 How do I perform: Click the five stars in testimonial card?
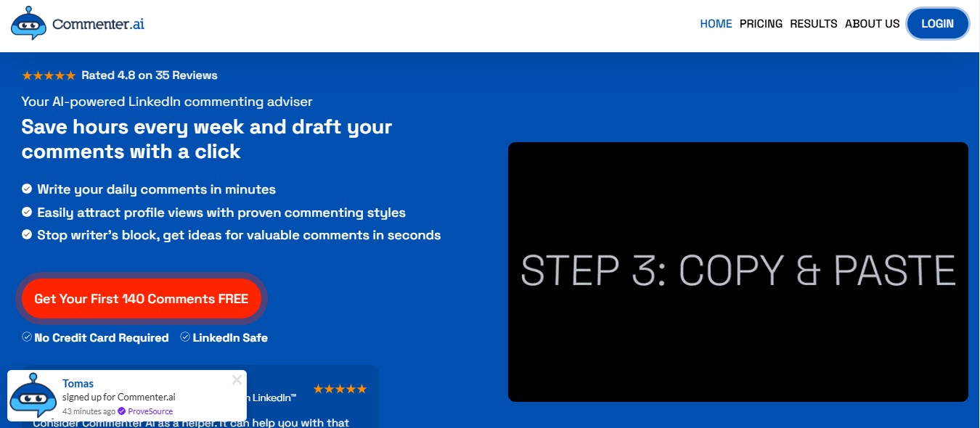click(x=340, y=390)
